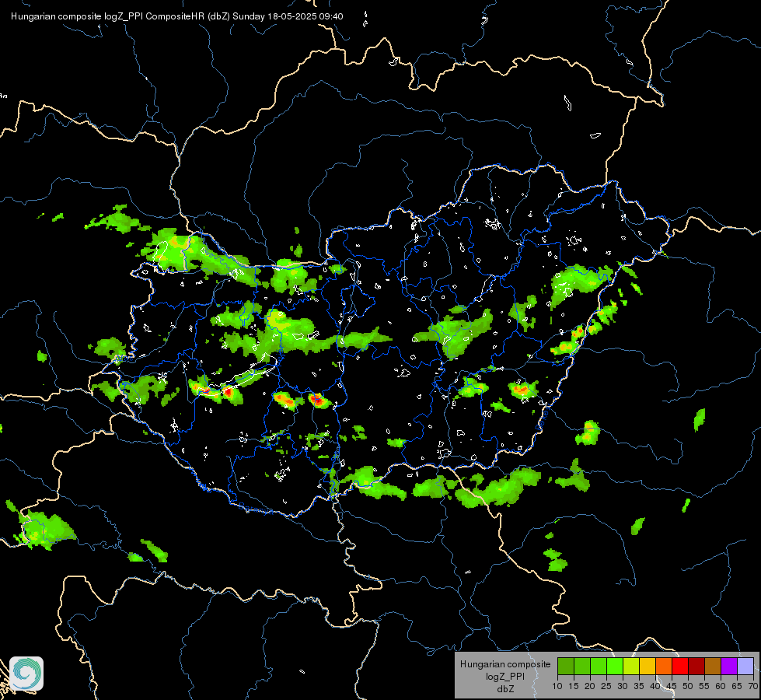Click the "35" value on the legend scale
The height and width of the screenshot is (700, 761).
(x=639, y=687)
